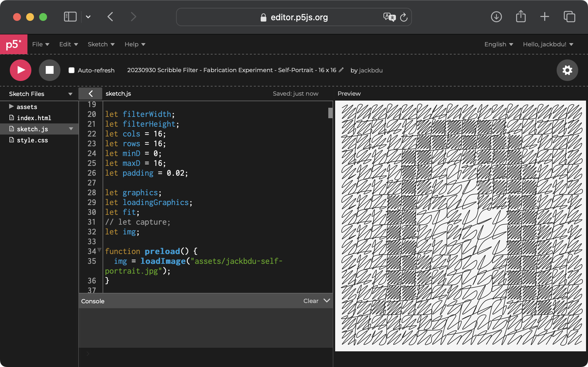Click the pencil icon to rename sketch

click(x=341, y=70)
